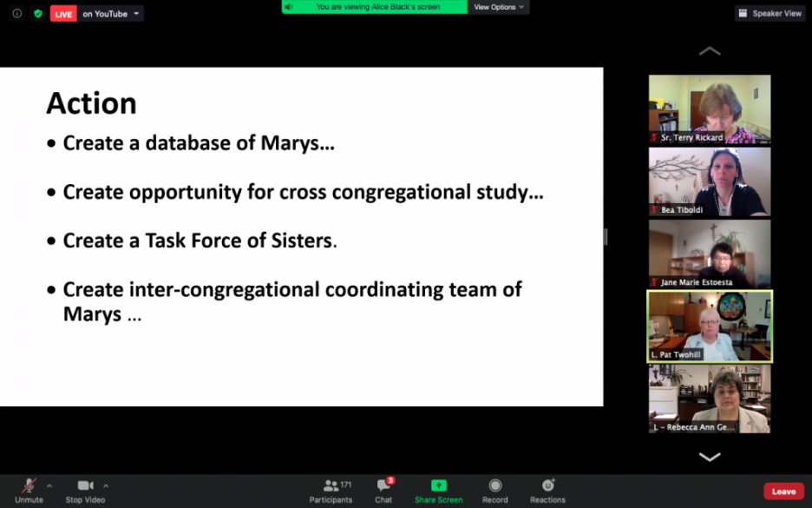Leave the meeting
The height and width of the screenshot is (508, 812).
coord(783,492)
